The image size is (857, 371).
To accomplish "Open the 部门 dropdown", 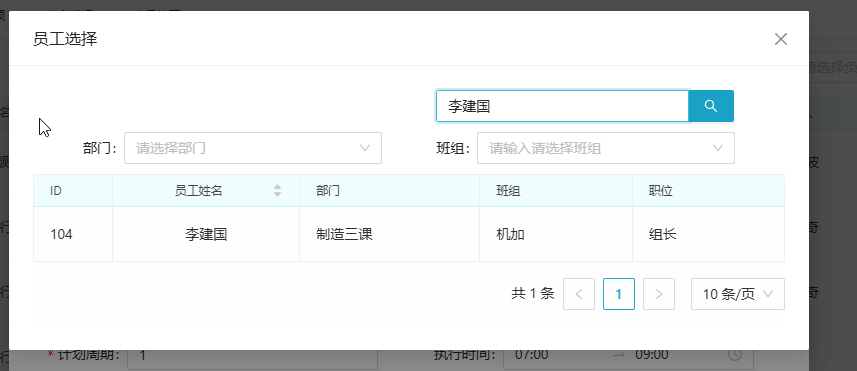I will click(253, 148).
